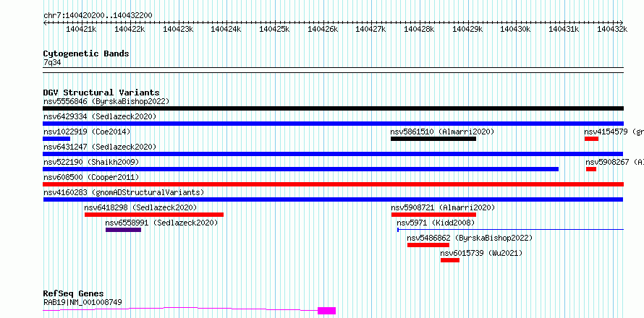Open the nsv6429334 (Sedlazeck2020) label

(x=100, y=116)
